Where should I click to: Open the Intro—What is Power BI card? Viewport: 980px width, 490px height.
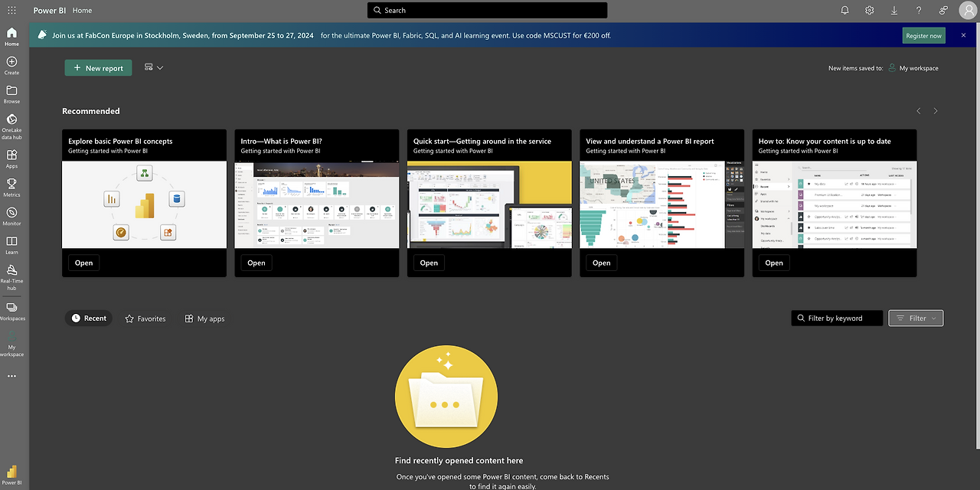coord(256,263)
